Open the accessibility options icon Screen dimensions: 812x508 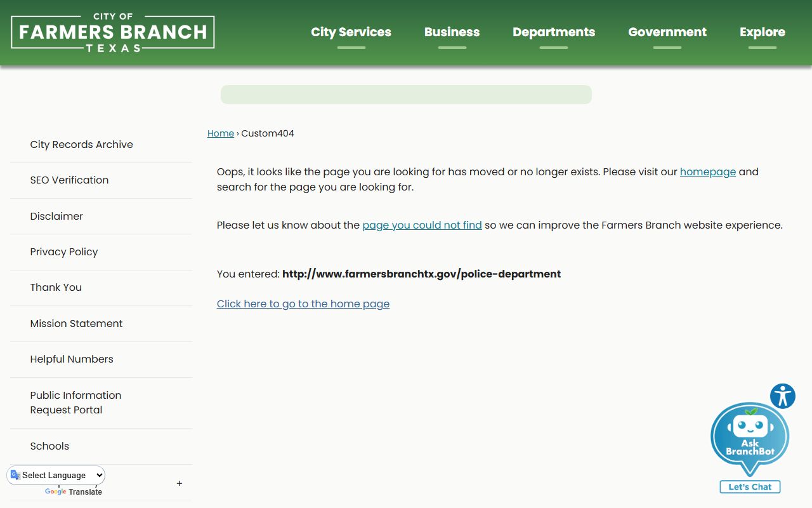(783, 396)
